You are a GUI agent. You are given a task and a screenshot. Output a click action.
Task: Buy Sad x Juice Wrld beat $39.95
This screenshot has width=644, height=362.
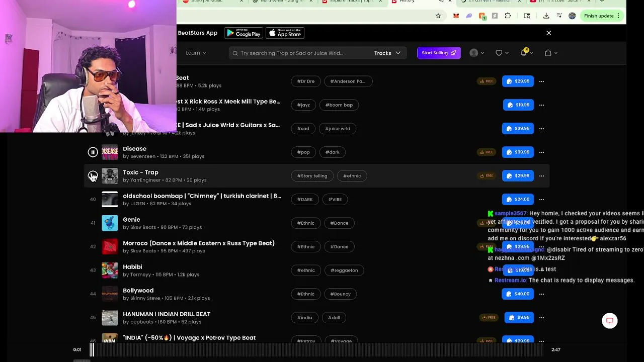(518, 128)
